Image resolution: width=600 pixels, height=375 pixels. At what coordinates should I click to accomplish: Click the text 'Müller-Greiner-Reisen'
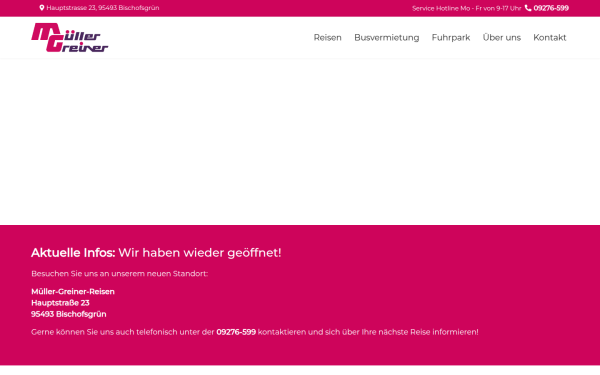(73, 292)
